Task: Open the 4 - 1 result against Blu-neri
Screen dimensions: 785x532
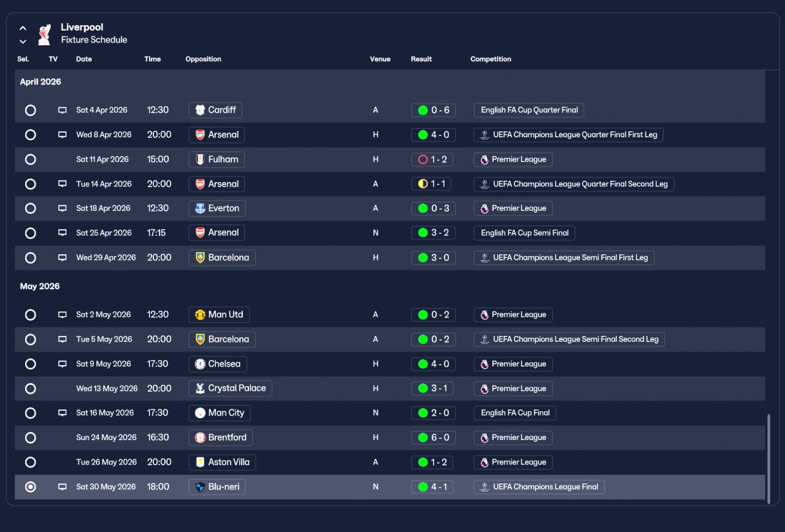Action: tap(433, 487)
